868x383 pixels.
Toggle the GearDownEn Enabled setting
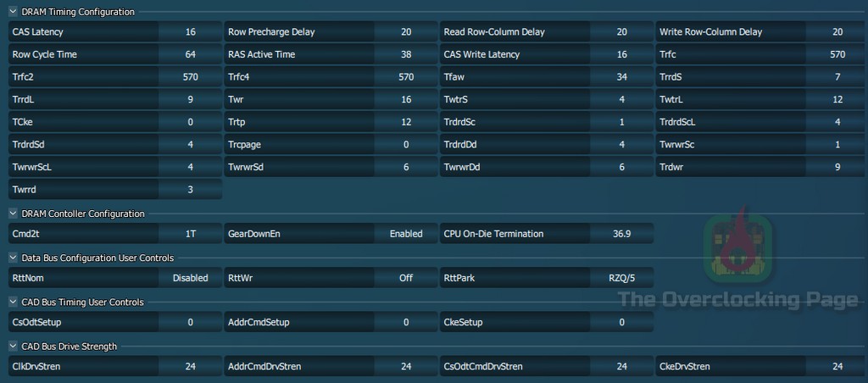(x=405, y=234)
